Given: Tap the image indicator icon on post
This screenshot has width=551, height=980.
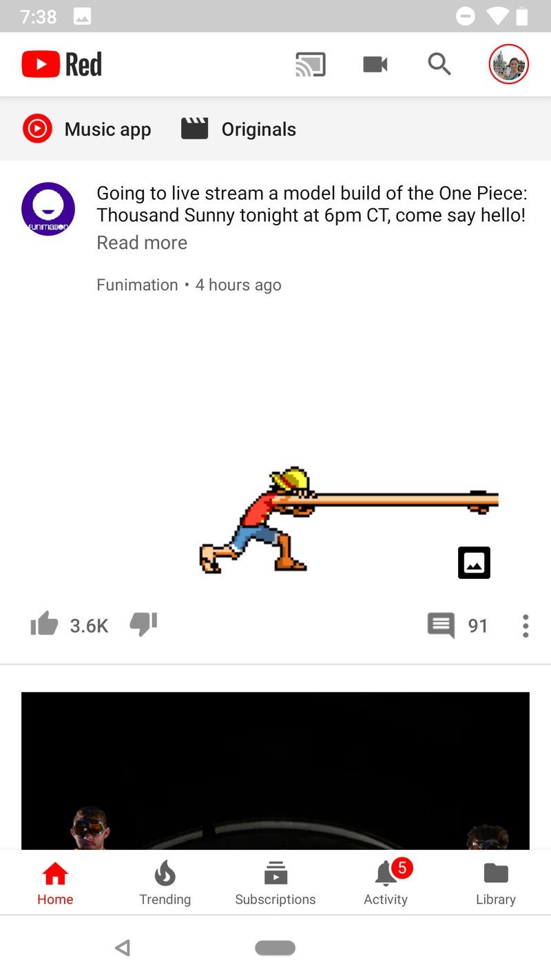Looking at the screenshot, I should point(474,562).
